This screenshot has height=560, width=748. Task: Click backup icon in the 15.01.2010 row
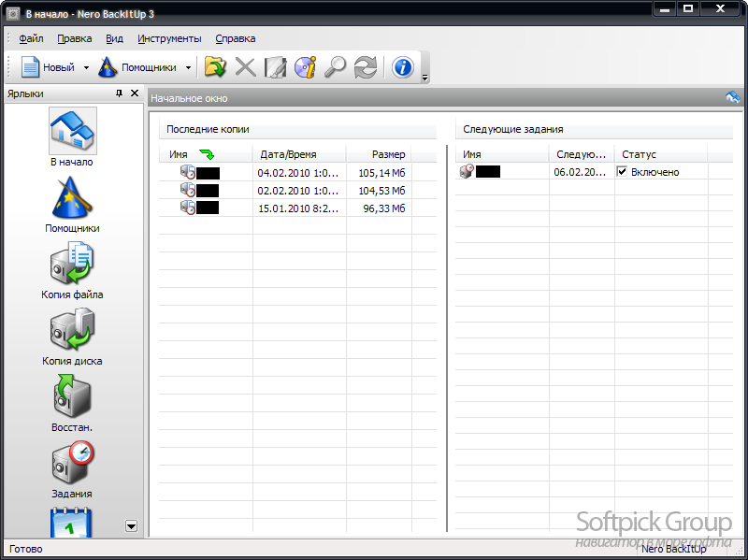[x=188, y=207]
